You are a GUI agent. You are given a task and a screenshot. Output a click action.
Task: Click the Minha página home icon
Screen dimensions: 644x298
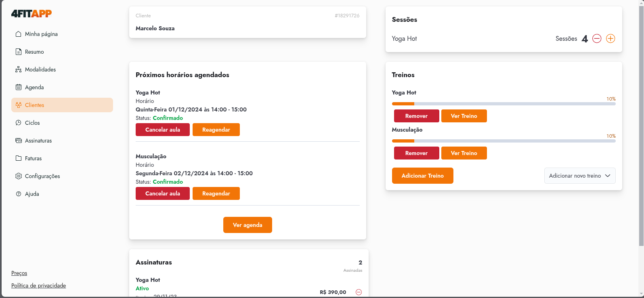18,34
